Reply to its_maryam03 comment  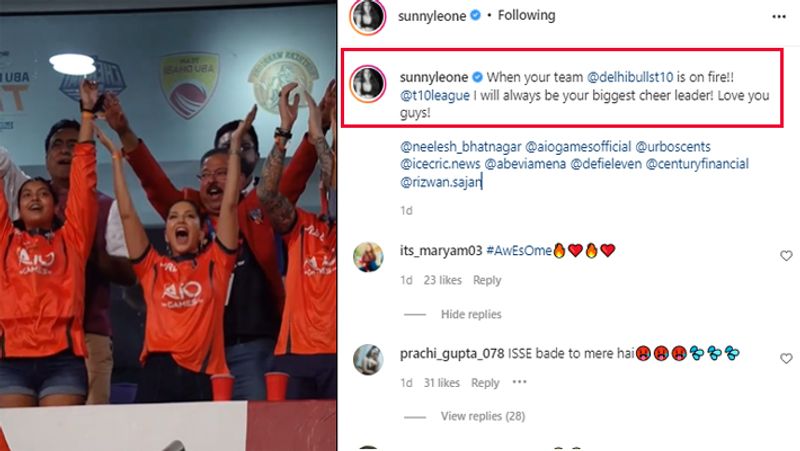pos(487,280)
